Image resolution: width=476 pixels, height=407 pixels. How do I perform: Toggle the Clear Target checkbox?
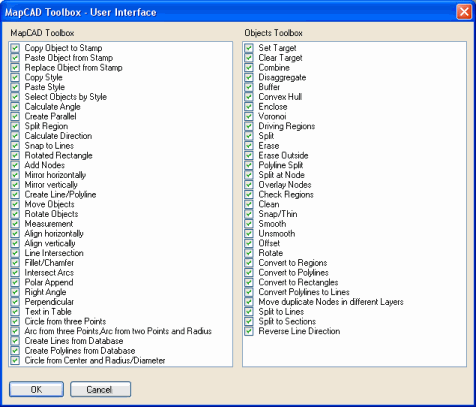[249, 58]
